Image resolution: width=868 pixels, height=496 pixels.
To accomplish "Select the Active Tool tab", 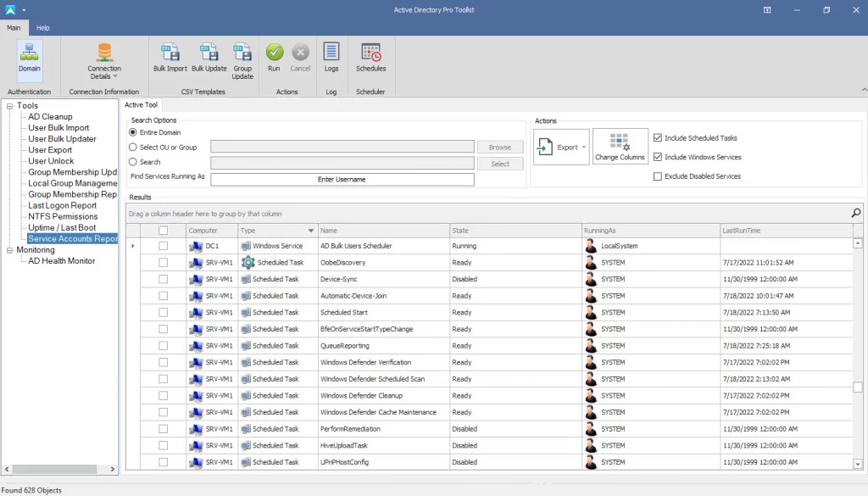I will pyautogui.click(x=142, y=104).
